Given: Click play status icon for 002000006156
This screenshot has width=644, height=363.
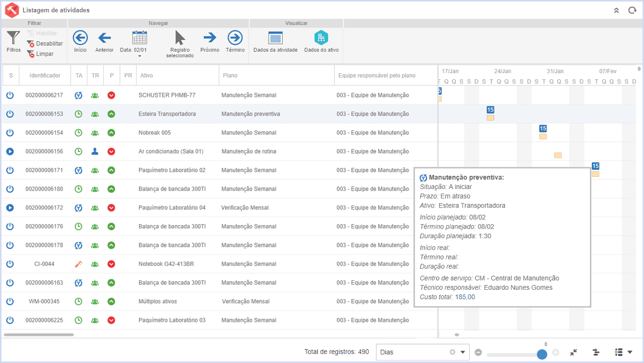Looking at the screenshot, I should 10,151.
